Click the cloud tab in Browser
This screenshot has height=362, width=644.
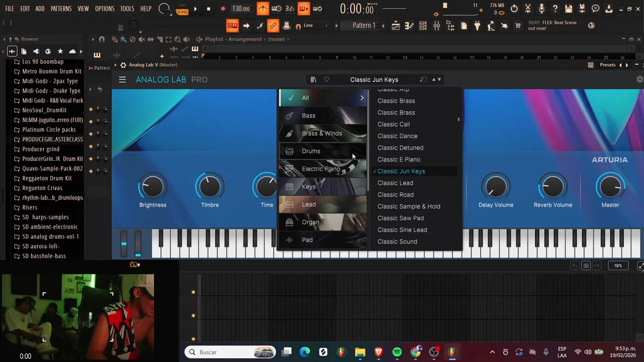(72, 51)
